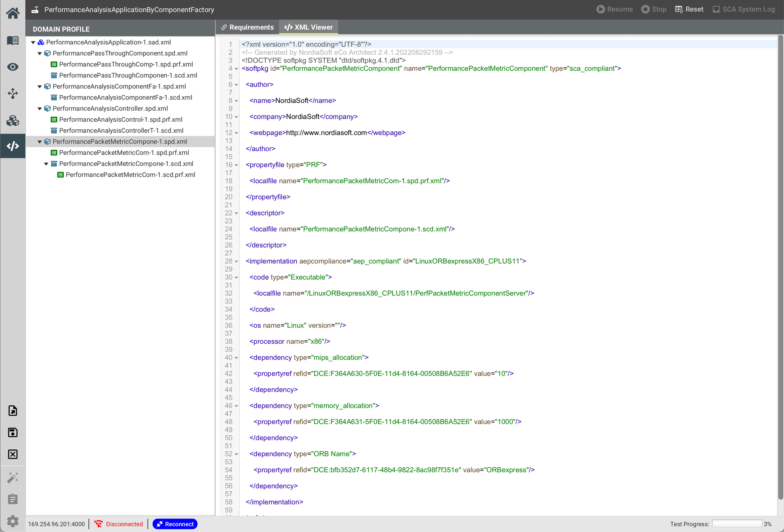Collapse the PerformancePassThroughComponent.spd.xml node
784x532 pixels.
pos(40,53)
